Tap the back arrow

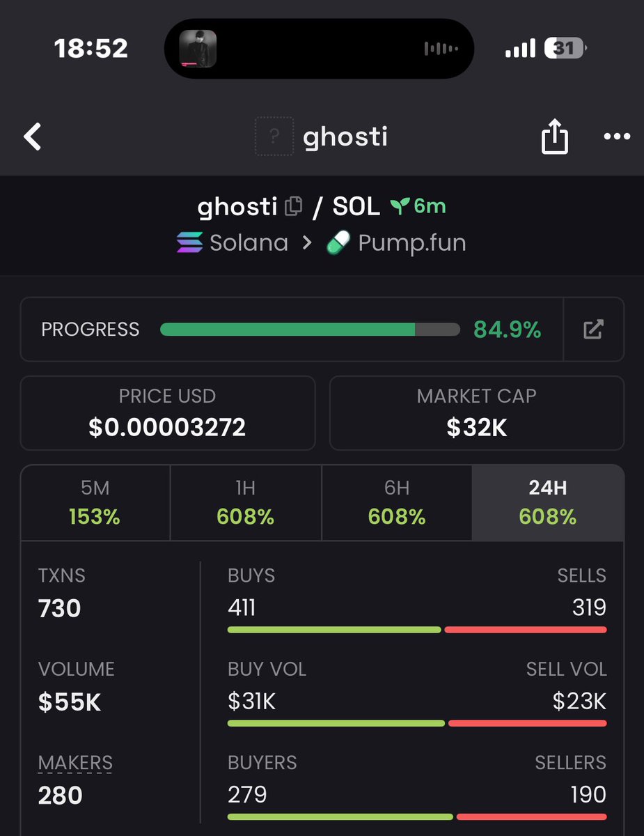point(33,137)
